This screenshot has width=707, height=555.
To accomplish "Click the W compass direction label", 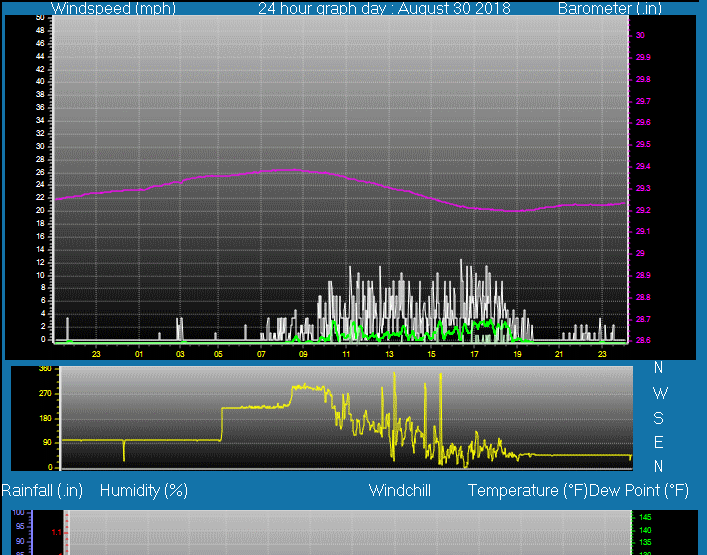I will (x=660, y=394).
